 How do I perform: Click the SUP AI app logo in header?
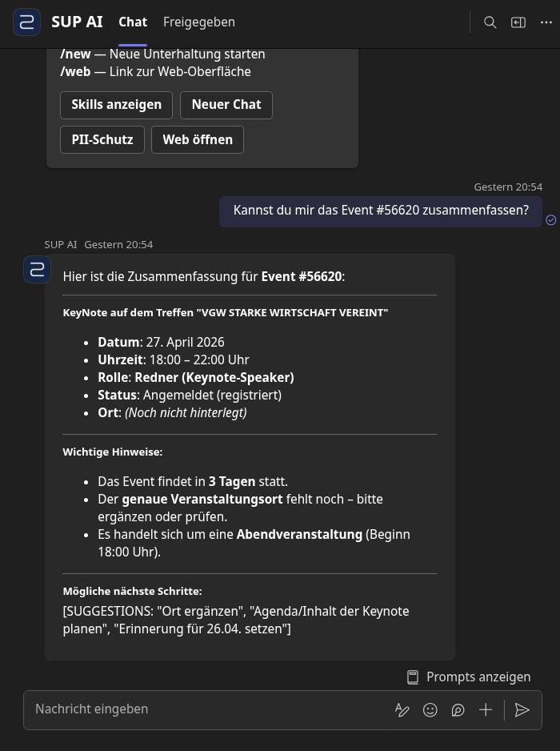tap(27, 22)
